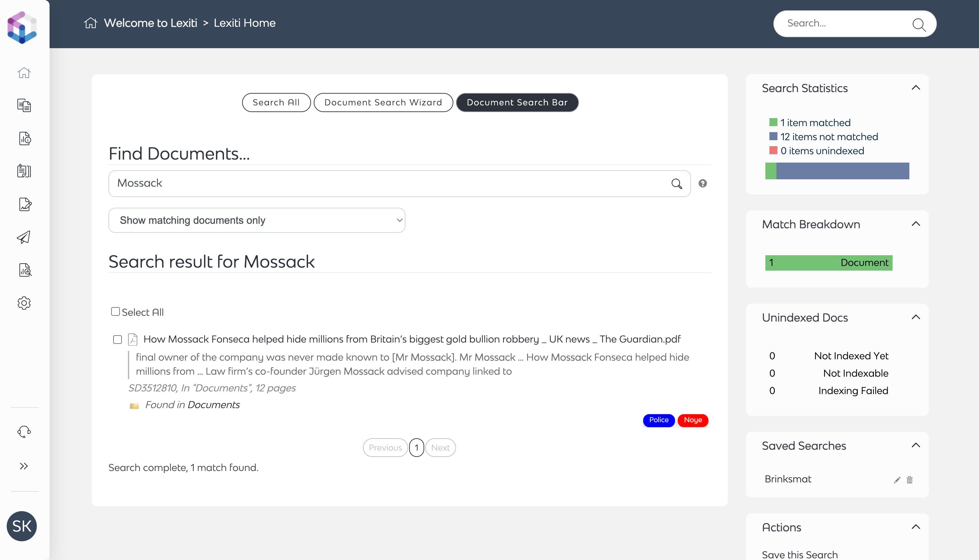The width and height of the screenshot is (979, 560).
Task: Check the Select All checkbox
Action: point(115,311)
